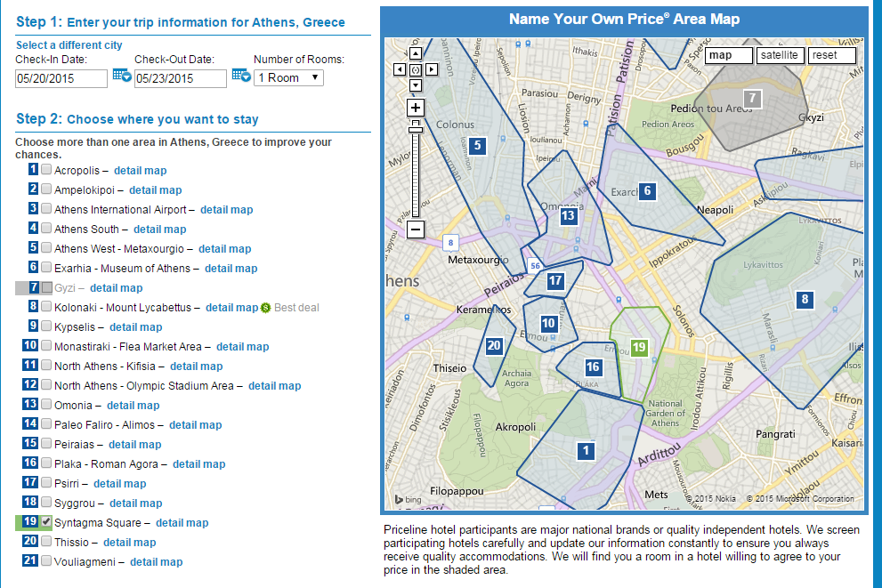882x588 pixels.
Task: Click area marker 10 on map
Action: pos(548,323)
